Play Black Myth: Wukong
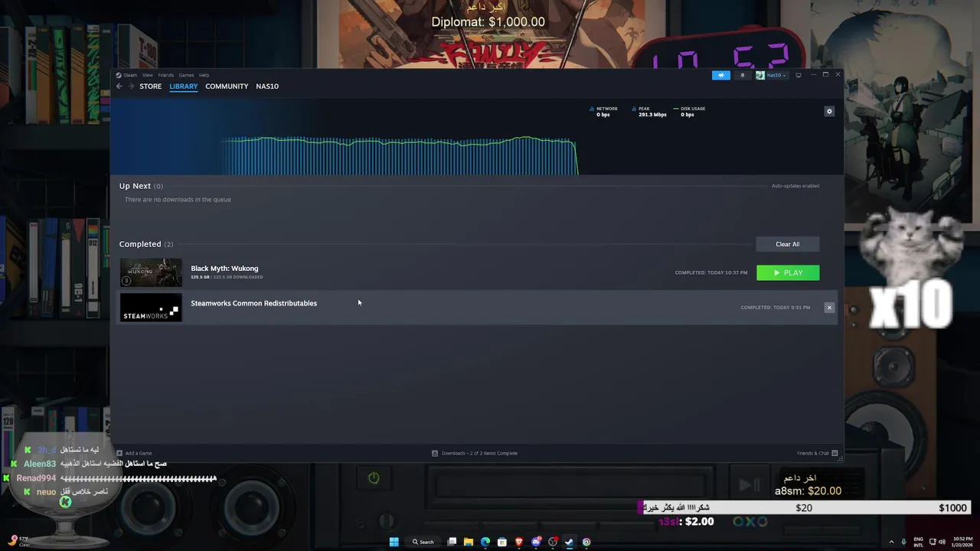Image resolution: width=980 pixels, height=551 pixels. pyautogui.click(x=788, y=273)
